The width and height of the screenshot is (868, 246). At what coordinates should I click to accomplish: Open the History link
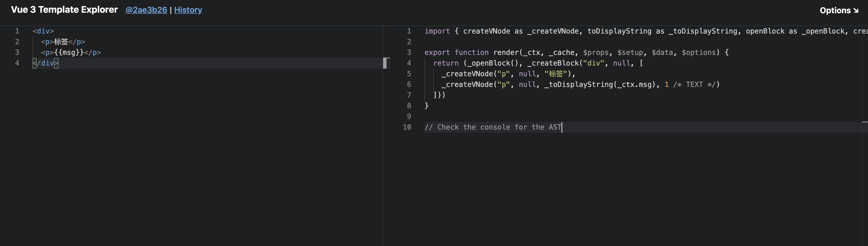[x=188, y=10]
